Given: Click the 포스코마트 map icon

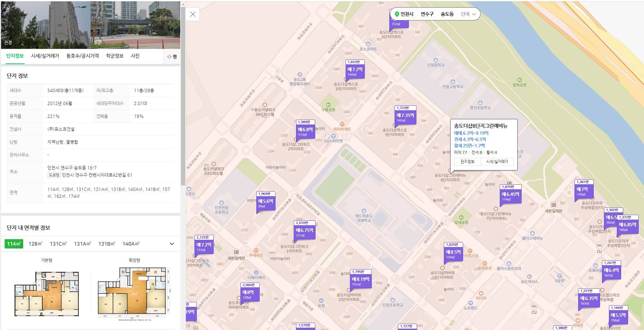Looking at the screenshot, I should [x=368, y=44].
